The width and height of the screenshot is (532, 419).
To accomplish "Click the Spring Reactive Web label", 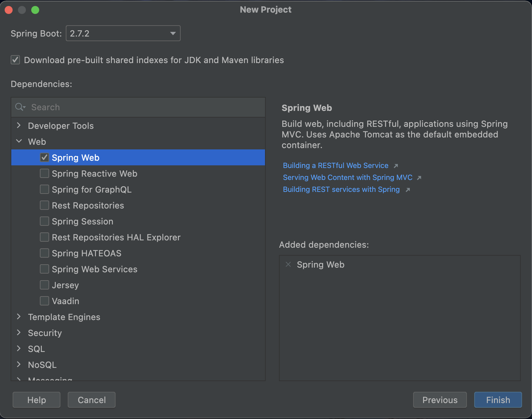I will click(95, 173).
